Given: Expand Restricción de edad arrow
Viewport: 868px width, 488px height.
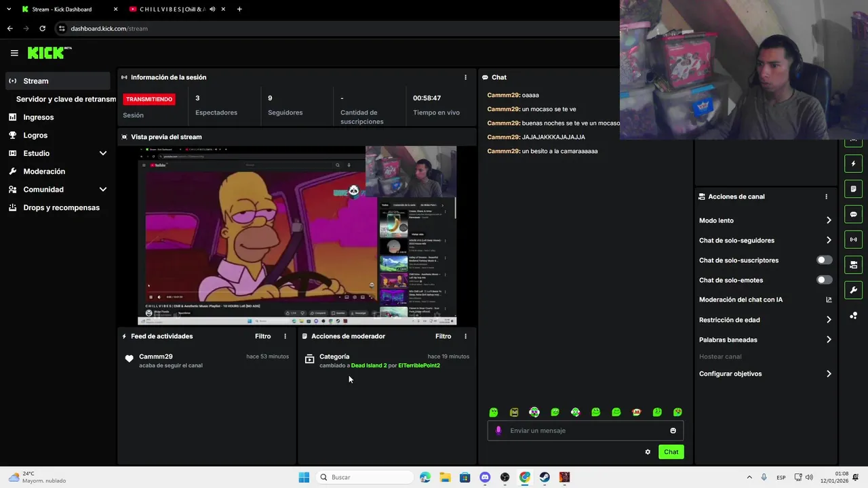Looking at the screenshot, I should (x=829, y=320).
